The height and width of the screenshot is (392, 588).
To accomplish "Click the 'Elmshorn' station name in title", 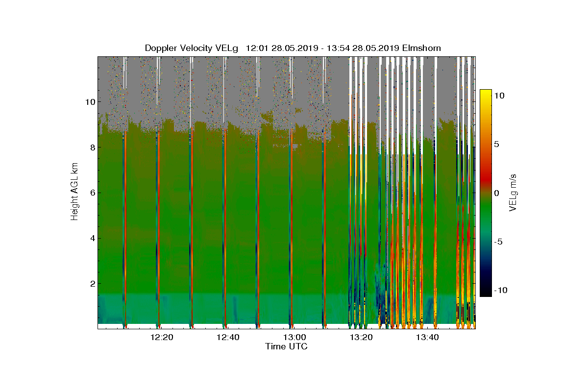I will (421, 48).
